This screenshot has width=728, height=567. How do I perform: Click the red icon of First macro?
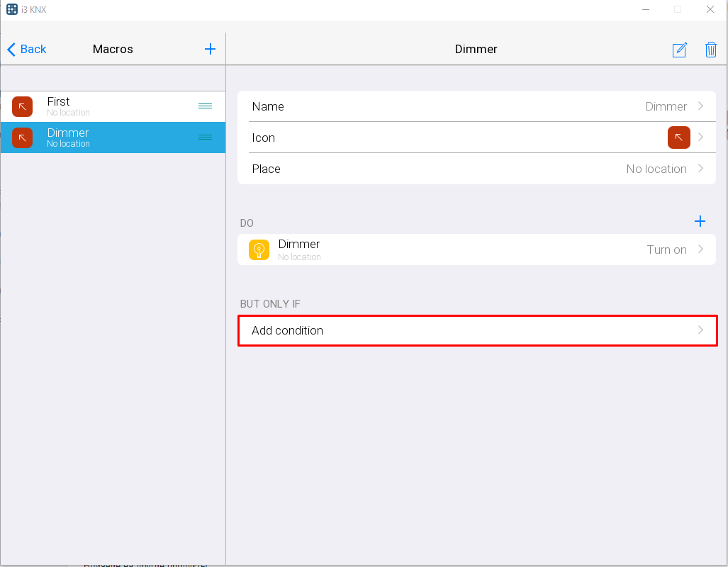(23, 106)
